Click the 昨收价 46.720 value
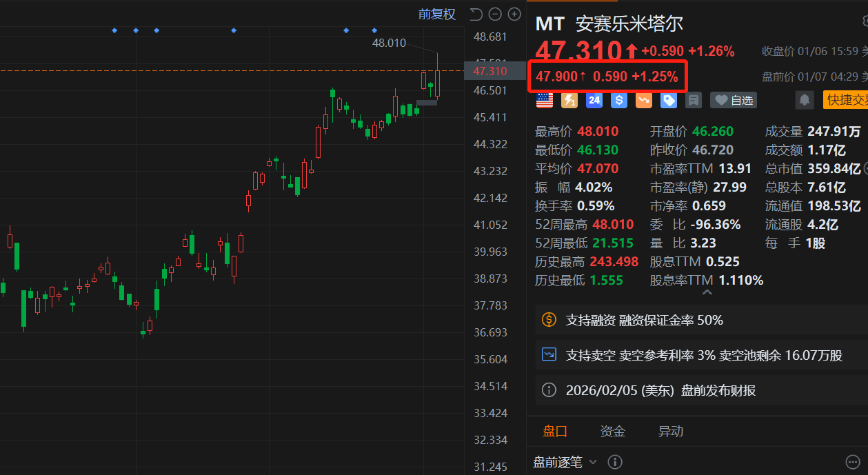Screen dimensions: 868x475 click(x=713, y=150)
